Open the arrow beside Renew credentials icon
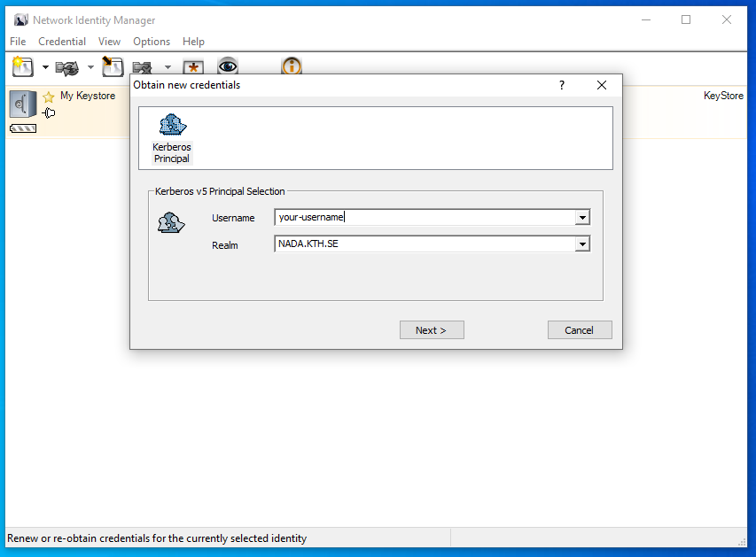Image resolution: width=756 pixels, height=557 pixels. point(90,67)
